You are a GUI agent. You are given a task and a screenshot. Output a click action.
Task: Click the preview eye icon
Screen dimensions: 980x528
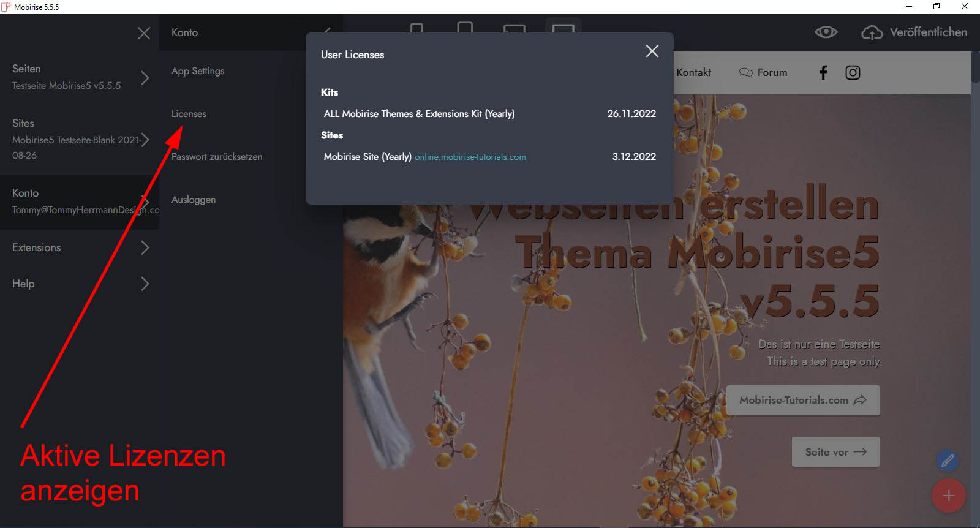coord(826,32)
